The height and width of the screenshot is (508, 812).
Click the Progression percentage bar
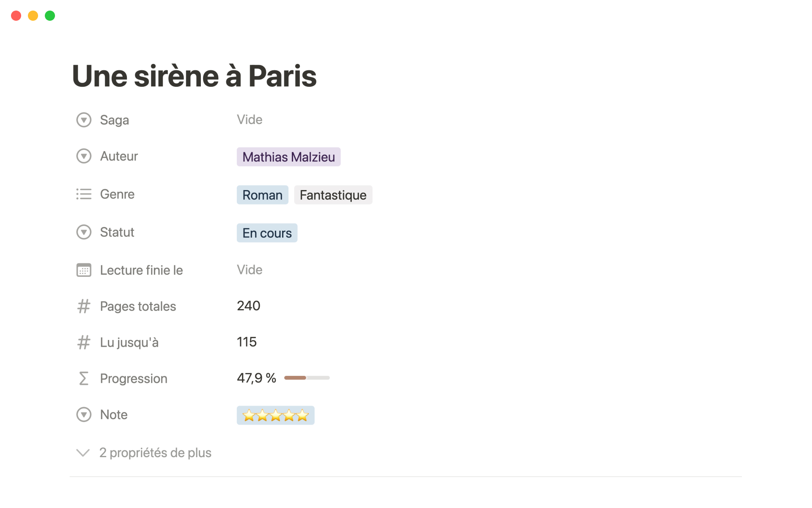point(307,378)
